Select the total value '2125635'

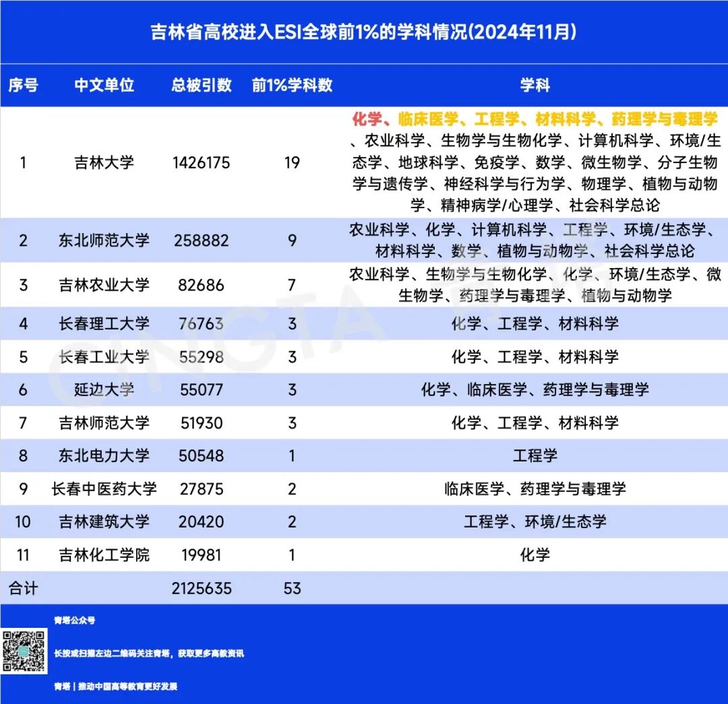tap(202, 588)
